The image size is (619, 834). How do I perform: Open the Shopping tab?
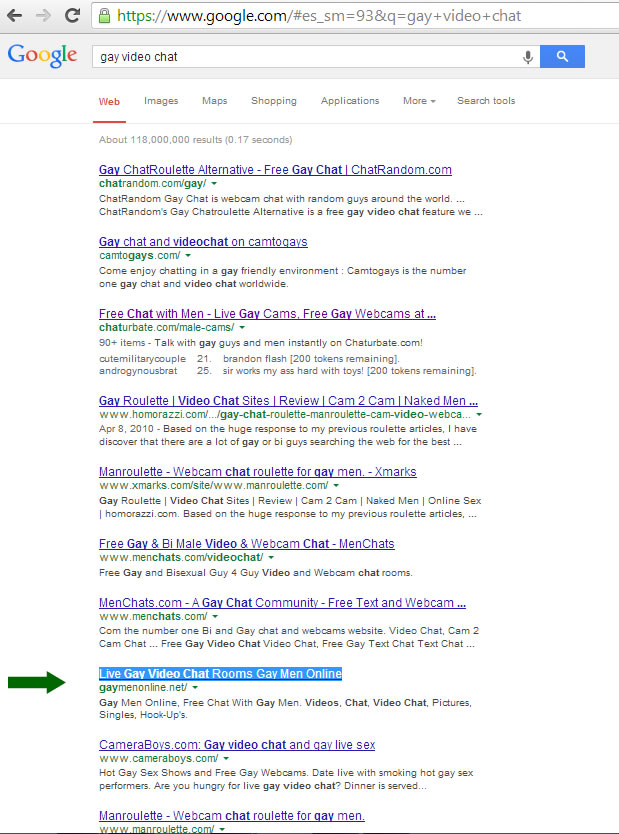(273, 101)
